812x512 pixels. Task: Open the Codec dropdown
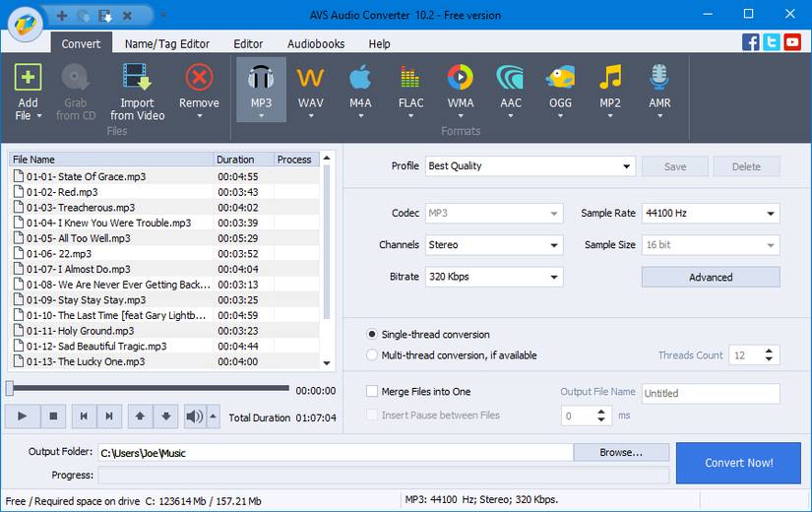[x=494, y=213]
